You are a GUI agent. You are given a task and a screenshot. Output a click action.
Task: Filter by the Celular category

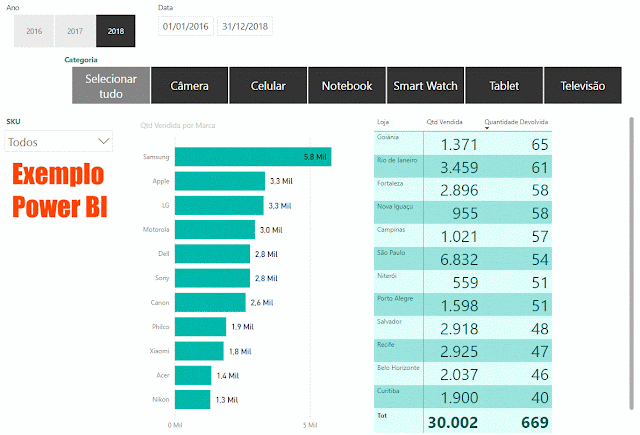pos(268,86)
